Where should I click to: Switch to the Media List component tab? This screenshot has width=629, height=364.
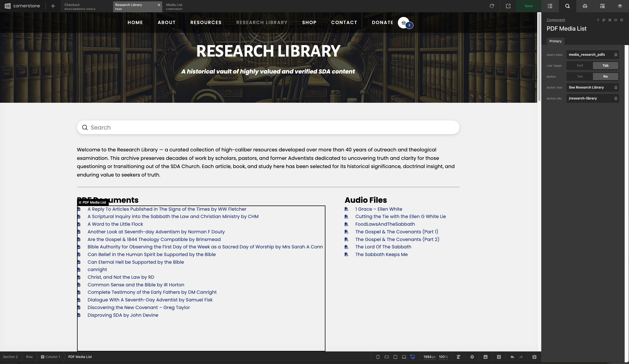coord(174,6)
